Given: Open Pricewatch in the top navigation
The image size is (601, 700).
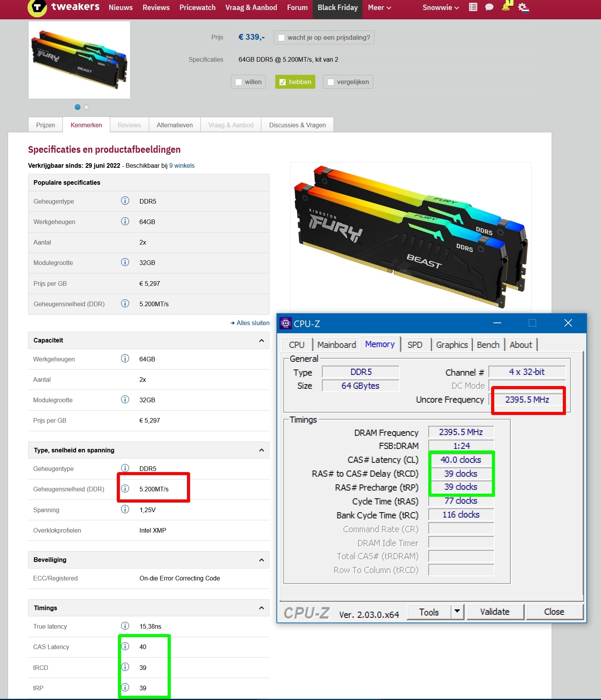Looking at the screenshot, I should click(197, 8).
